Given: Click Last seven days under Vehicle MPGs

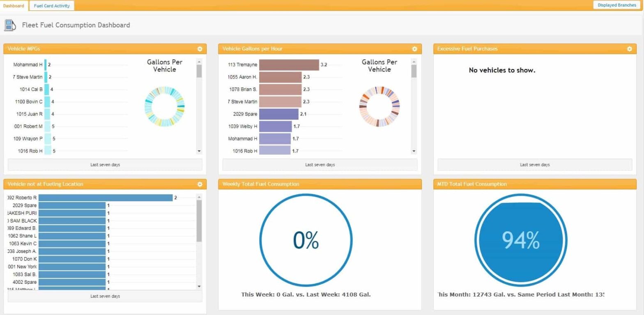Looking at the screenshot, I should coord(105,165).
